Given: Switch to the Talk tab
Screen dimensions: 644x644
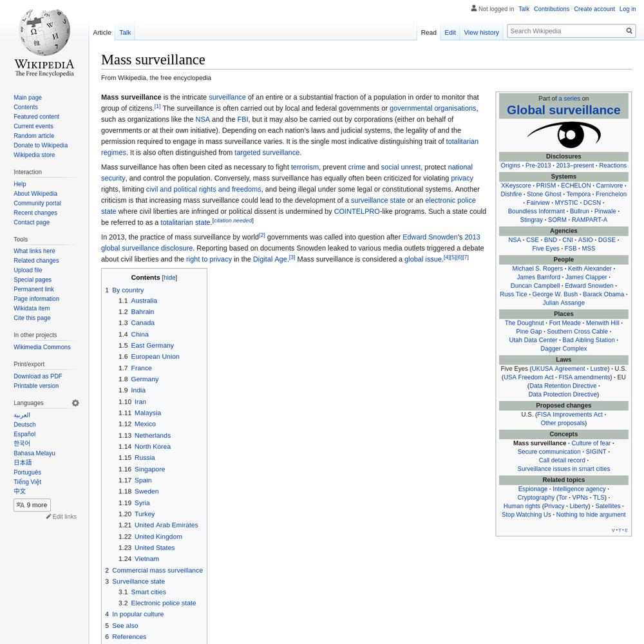Looking at the screenshot, I should click(x=125, y=32).
